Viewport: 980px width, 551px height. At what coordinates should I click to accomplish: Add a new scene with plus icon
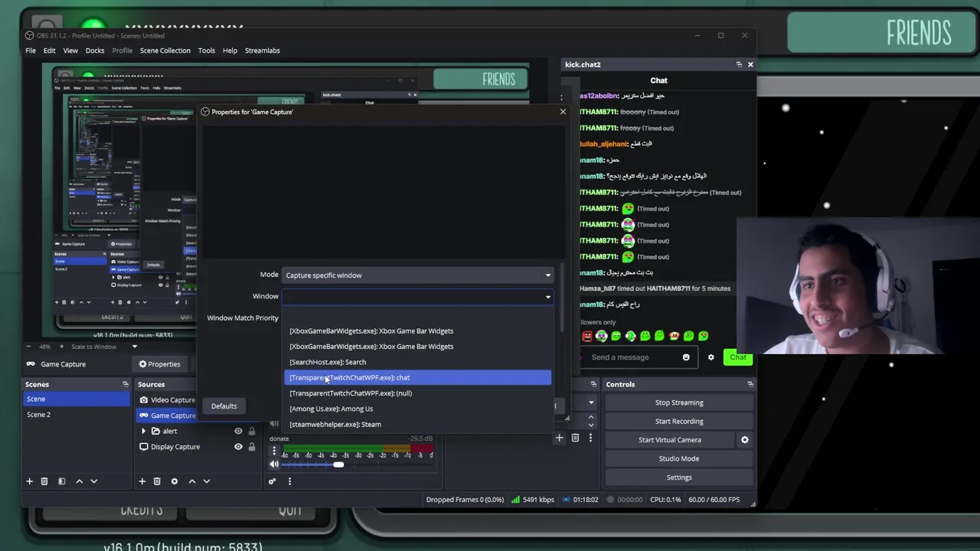pos(30,481)
